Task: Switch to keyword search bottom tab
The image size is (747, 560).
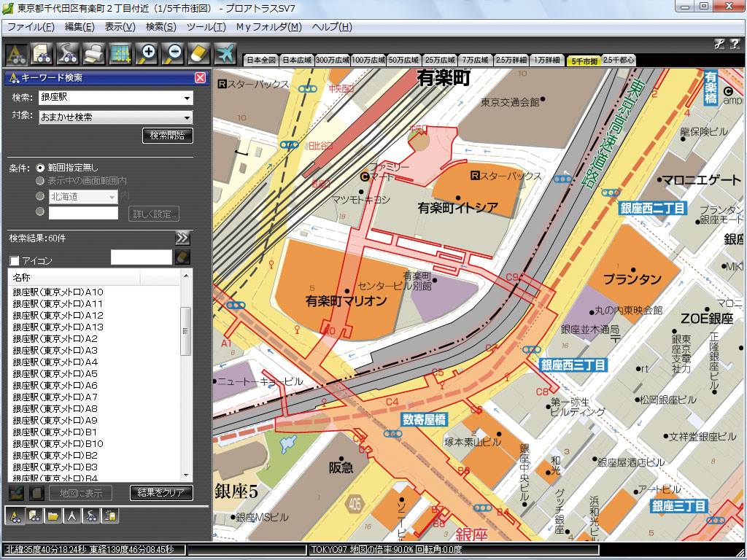Action: point(15,516)
